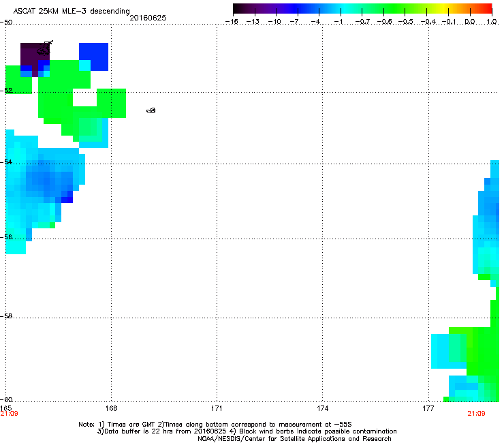Click the NOAA/NESDIS credit line
504x443 pixels.
294,439
